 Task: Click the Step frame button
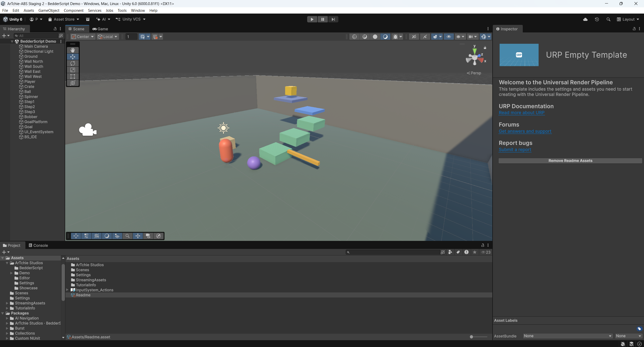pos(333,19)
